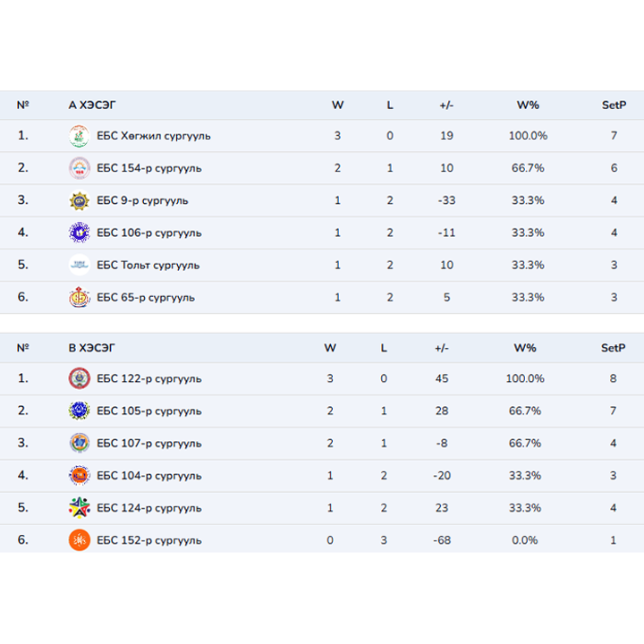Screen dimensions: 644x644
Task: Click the ЕБС 122-р сургууль logo
Action: click(x=80, y=378)
